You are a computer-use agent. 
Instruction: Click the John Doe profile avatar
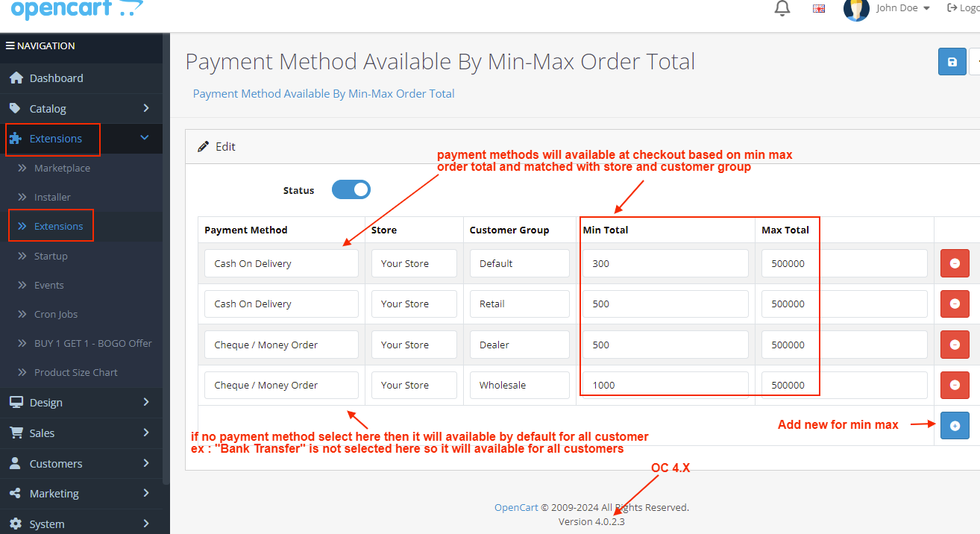[856, 9]
